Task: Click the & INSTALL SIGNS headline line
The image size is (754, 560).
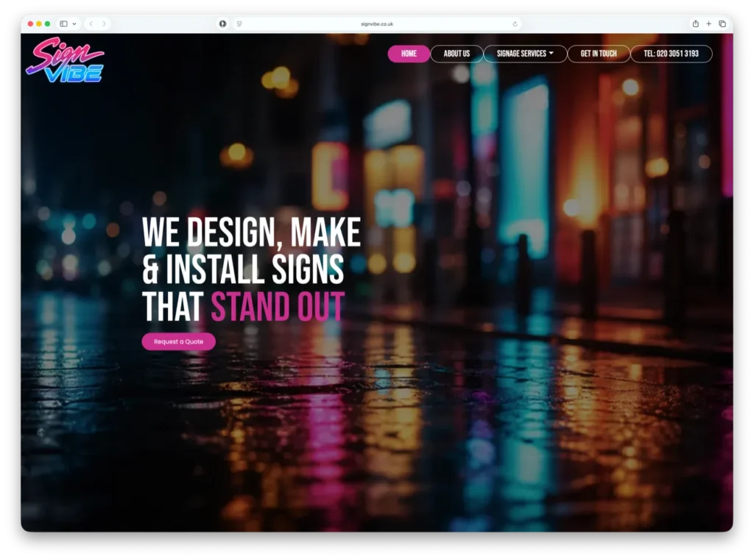Action: tap(243, 269)
